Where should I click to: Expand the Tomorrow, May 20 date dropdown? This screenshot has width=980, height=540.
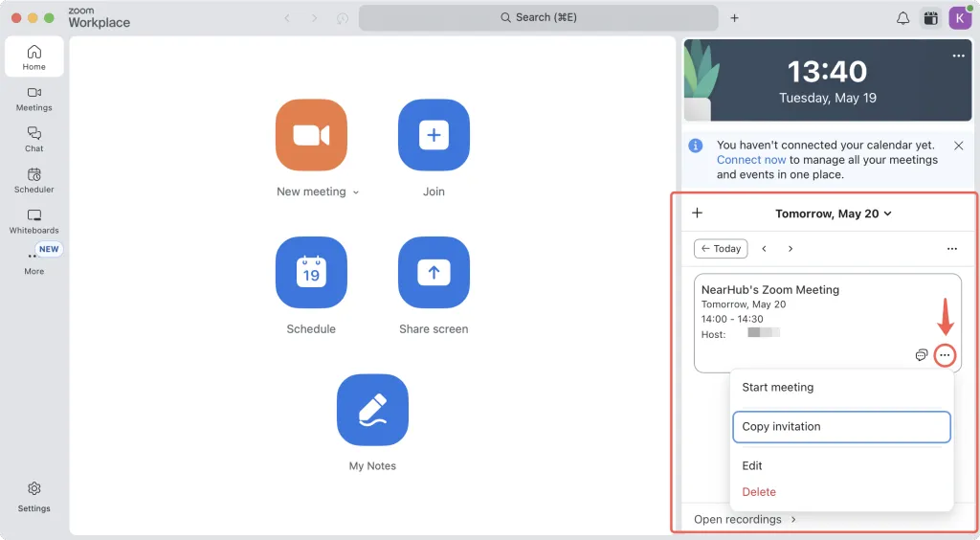(x=834, y=214)
